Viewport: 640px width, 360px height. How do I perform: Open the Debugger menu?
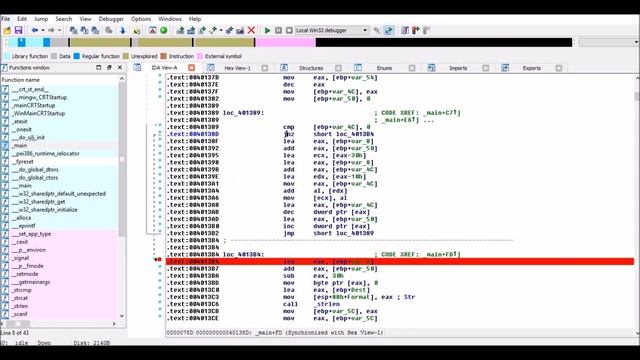click(111, 19)
